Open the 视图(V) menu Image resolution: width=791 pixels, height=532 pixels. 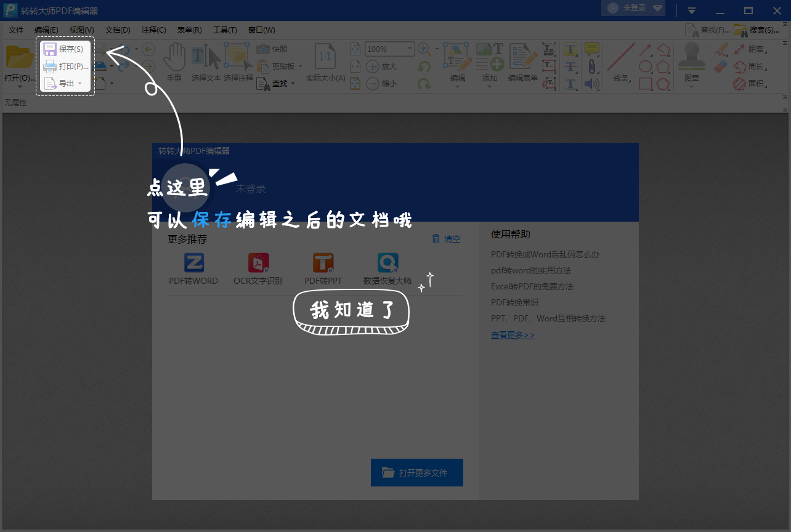pos(82,30)
